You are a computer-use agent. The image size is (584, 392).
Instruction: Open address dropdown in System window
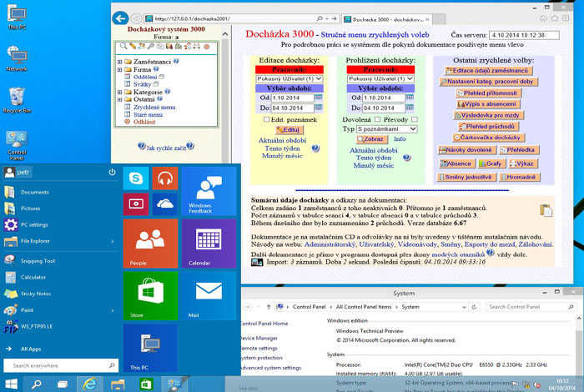click(x=464, y=307)
